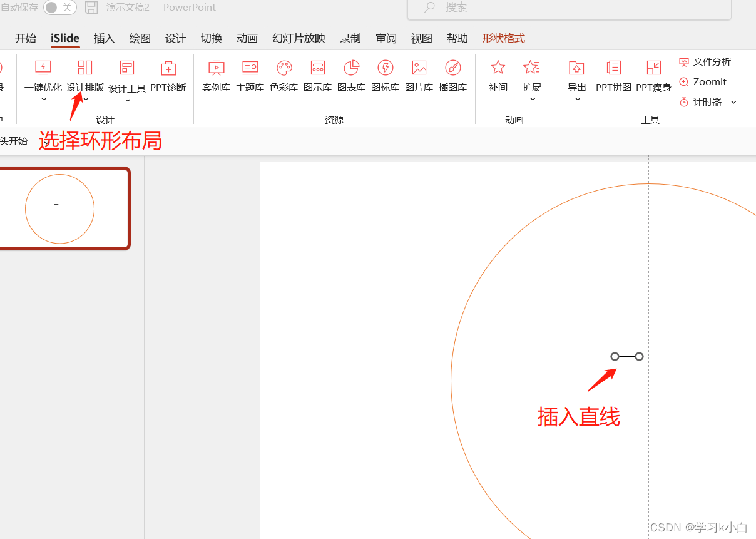Viewport: 756px width, 539px height.
Task: Select the iSlide ribbon tab
Action: click(x=65, y=39)
